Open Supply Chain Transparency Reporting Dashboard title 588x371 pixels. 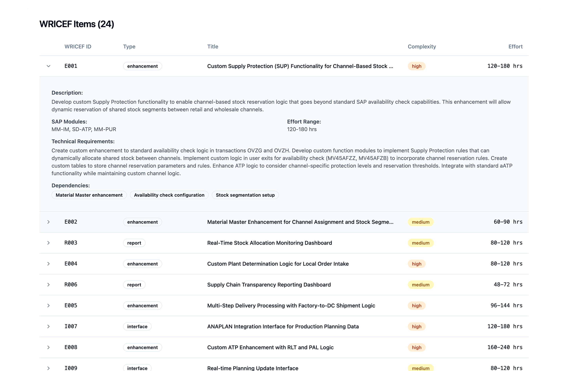pos(269,285)
